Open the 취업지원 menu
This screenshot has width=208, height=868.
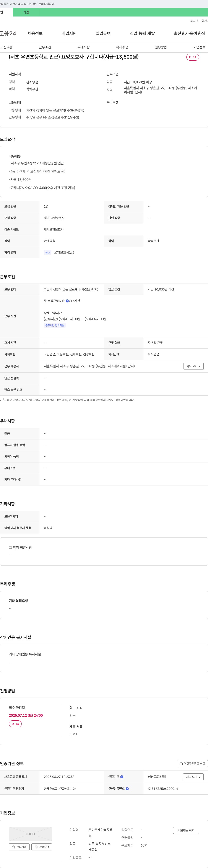69,33
